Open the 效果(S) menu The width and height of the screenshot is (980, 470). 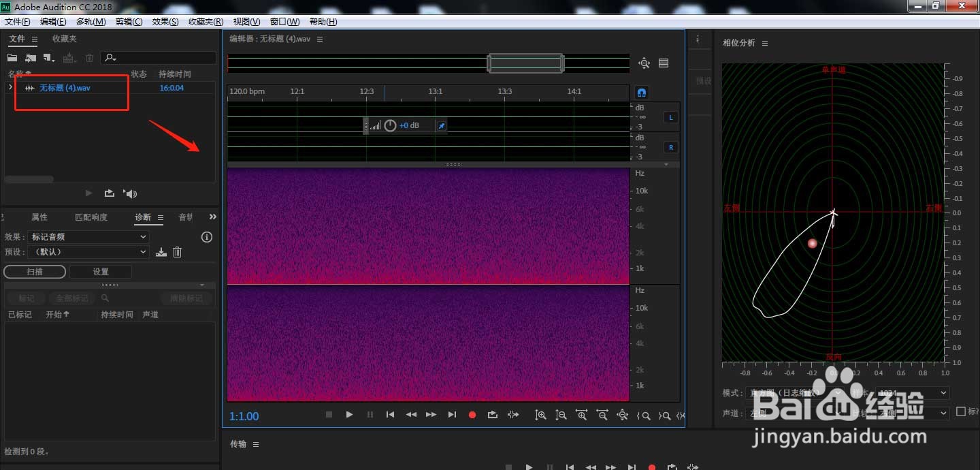(x=165, y=22)
